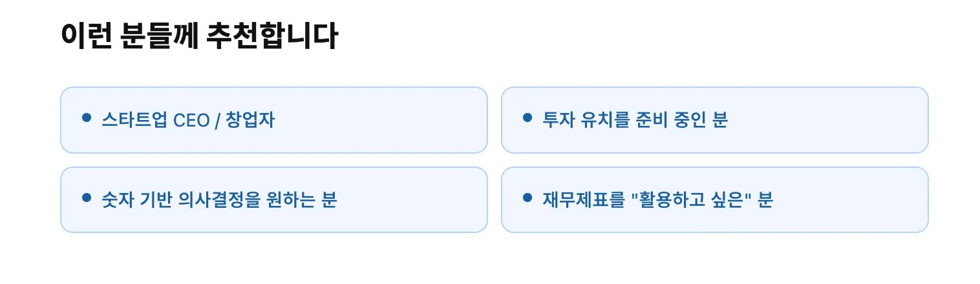Click empty area of the 재무제표 card
Viewport: 980px width, 284px height.
[x=853, y=200]
